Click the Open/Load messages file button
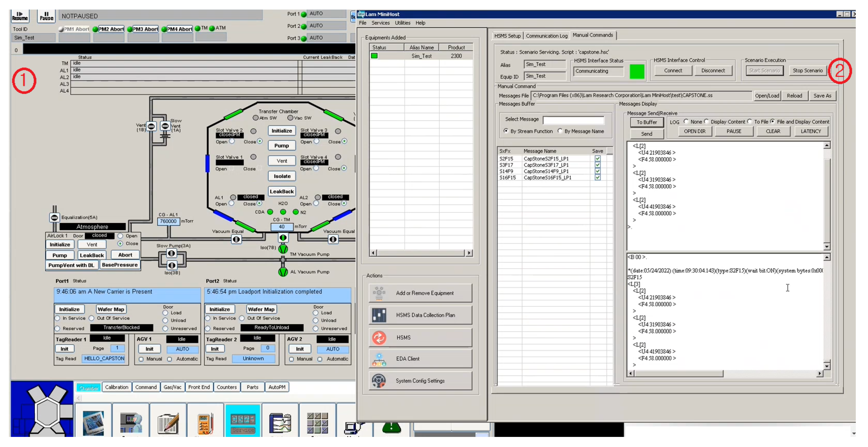 click(767, 96)
